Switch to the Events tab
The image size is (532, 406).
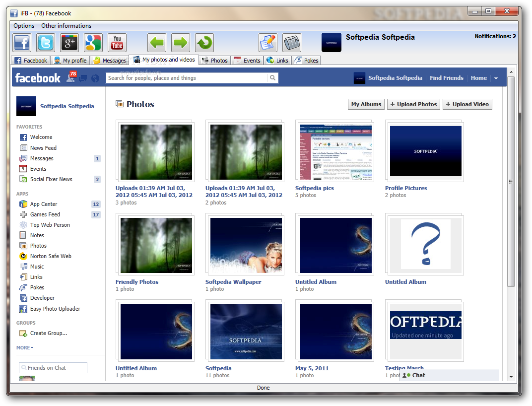click(x=247, y=61)
